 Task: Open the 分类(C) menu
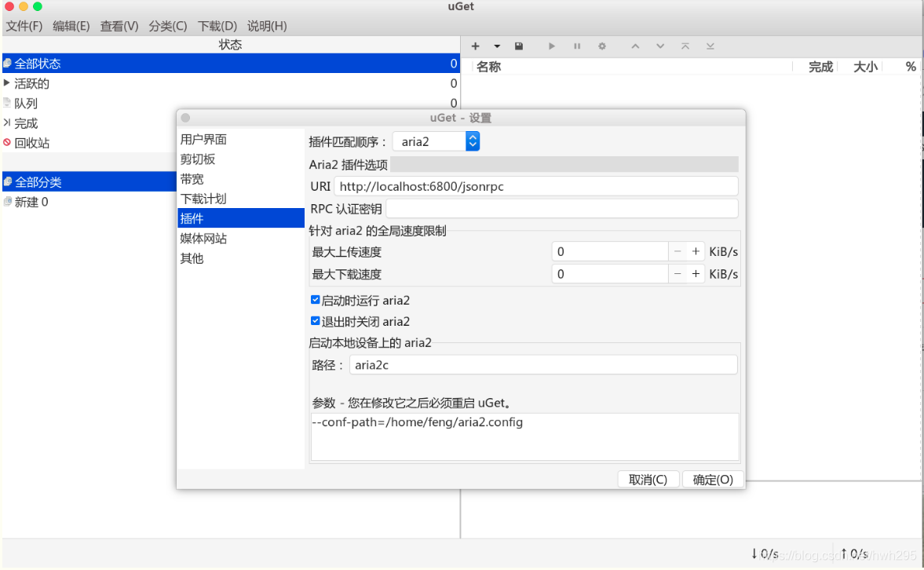tap(167, 26)
